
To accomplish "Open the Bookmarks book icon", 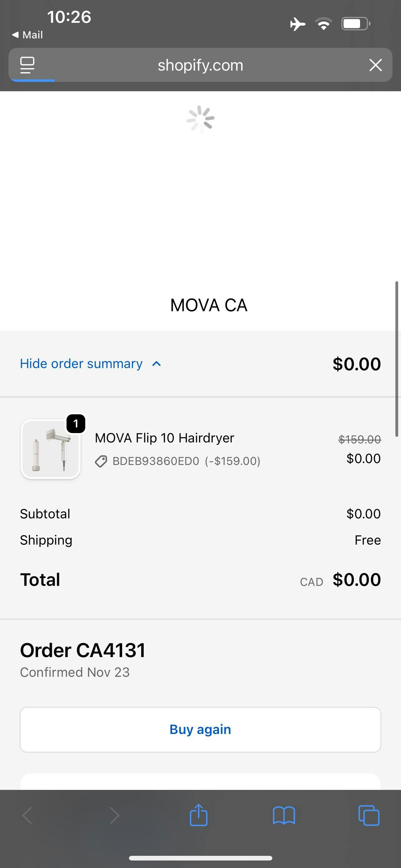I will 284,816.
